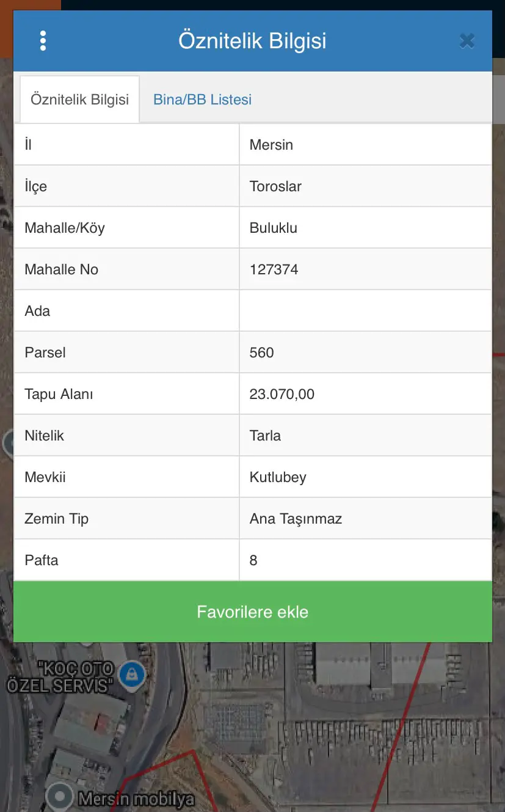Select the Öznitelik Bilgisi tab
This screenshot has width=505, height=812.
click(x=79, y=99)
